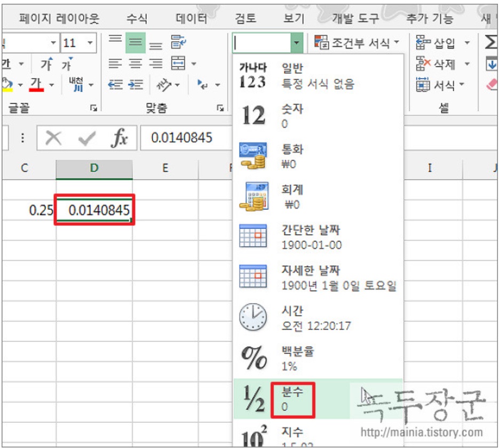The height and width of the screenshot is (448, 499).
Task: Collapse number format dropdown arrow
Action: [297, 43]
